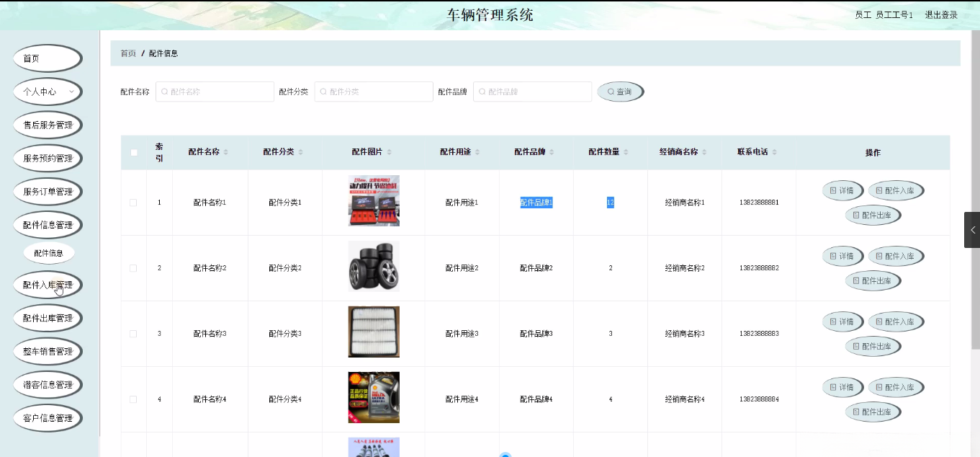This screenshot has width=980, height=457.
Task: Click 配件出库 for 配件名称1 row
Action: (x=873, y=215)
